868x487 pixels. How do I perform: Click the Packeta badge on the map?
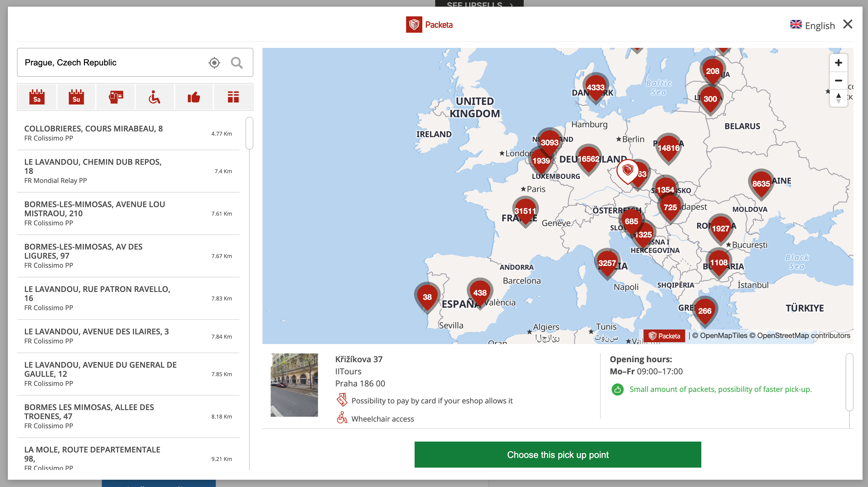pos(664,336)
